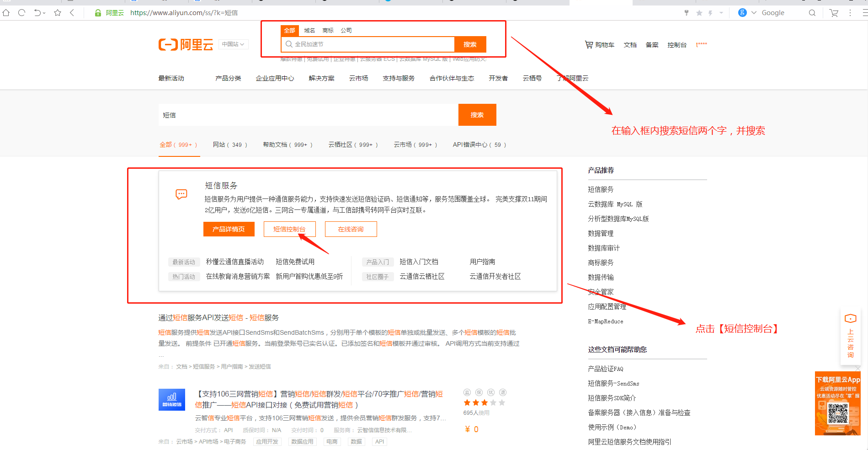
Task: Open the browser more-options three-dot menu
Action: [849, 13]
